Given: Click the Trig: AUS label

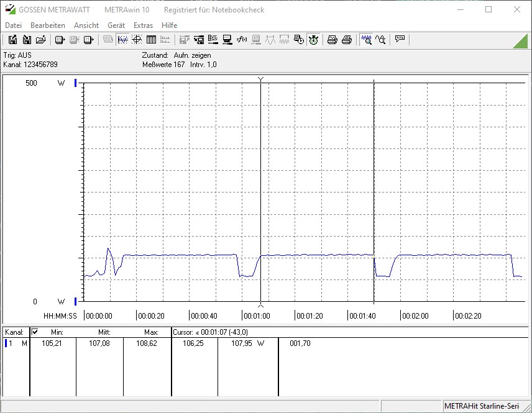Looking at the screenshot, I should (17, 55).
